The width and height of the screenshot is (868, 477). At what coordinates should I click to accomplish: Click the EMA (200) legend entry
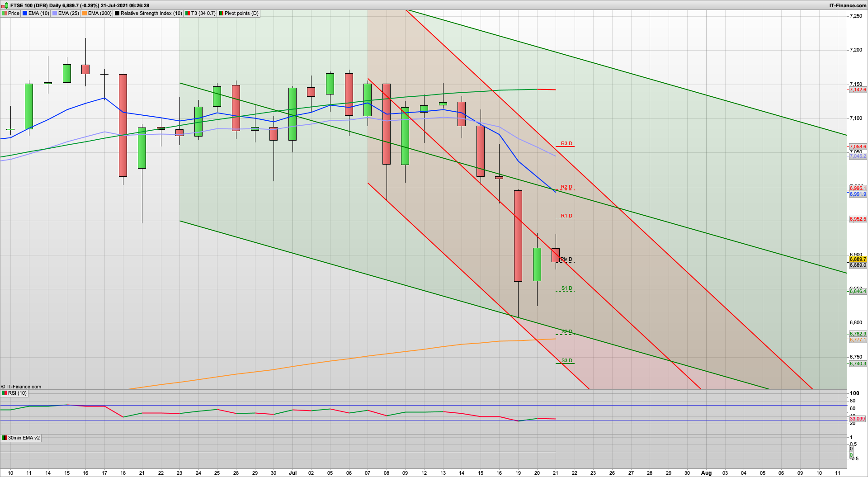(97, 13)
